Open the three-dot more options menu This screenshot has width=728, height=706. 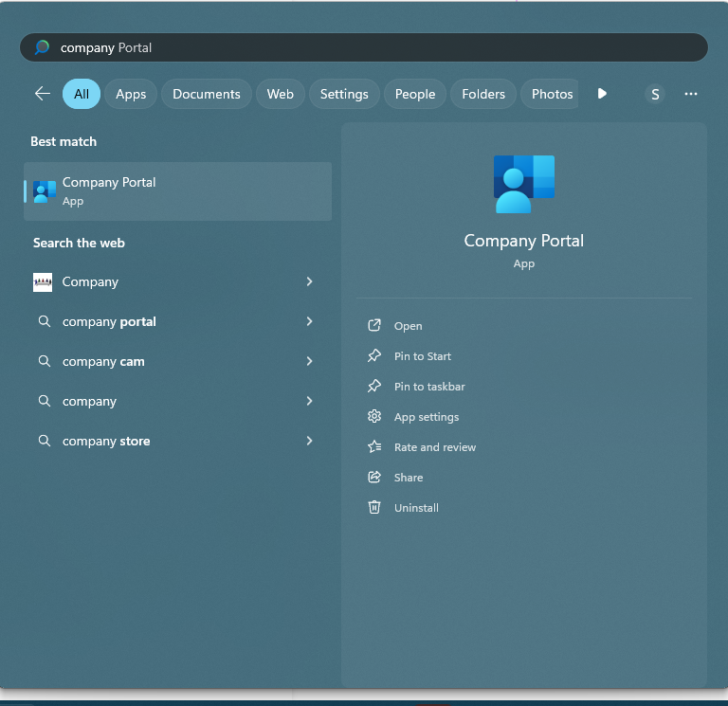pyautogui.click(x=691, y=94)
